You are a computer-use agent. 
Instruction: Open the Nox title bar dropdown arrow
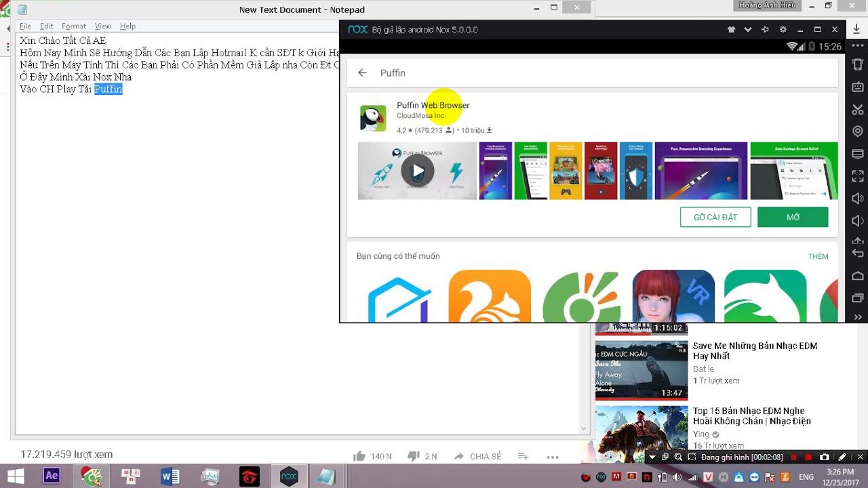[x=748, y=30]
